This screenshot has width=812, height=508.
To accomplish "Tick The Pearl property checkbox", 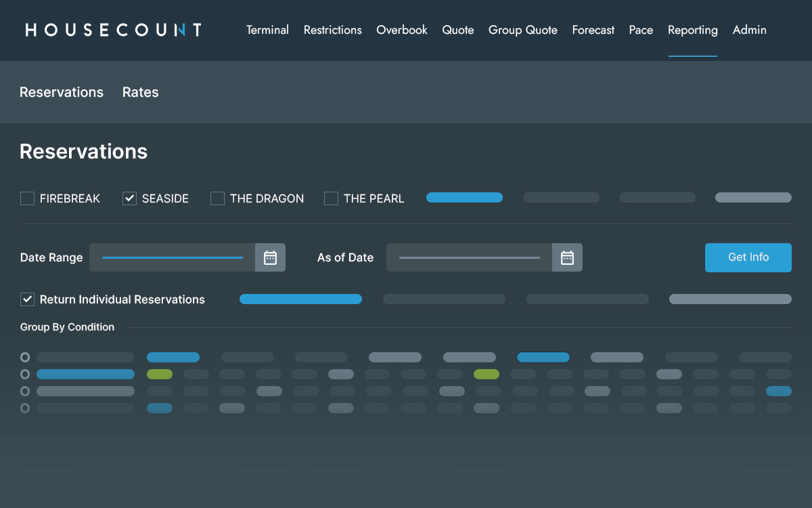I will (331, 198).
